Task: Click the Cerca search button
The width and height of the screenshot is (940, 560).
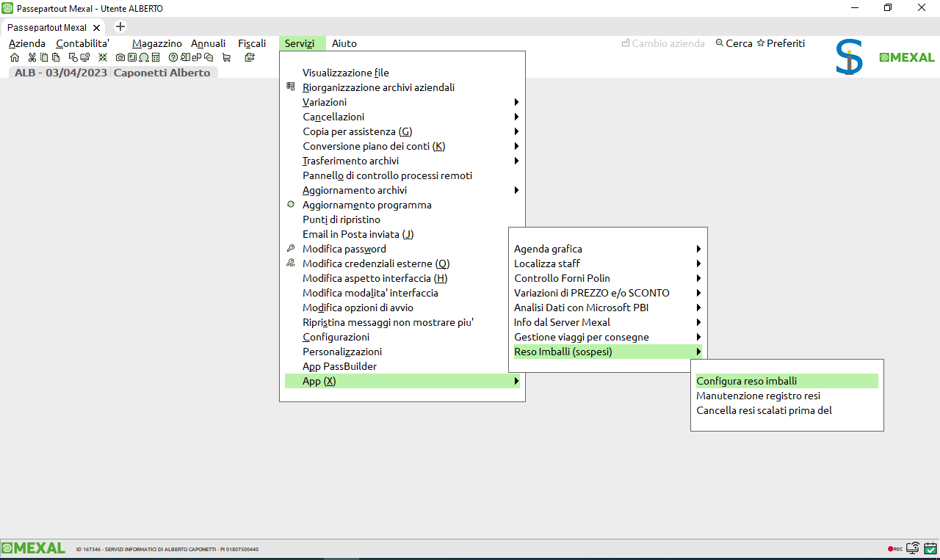Action: (x=734, y=43)
